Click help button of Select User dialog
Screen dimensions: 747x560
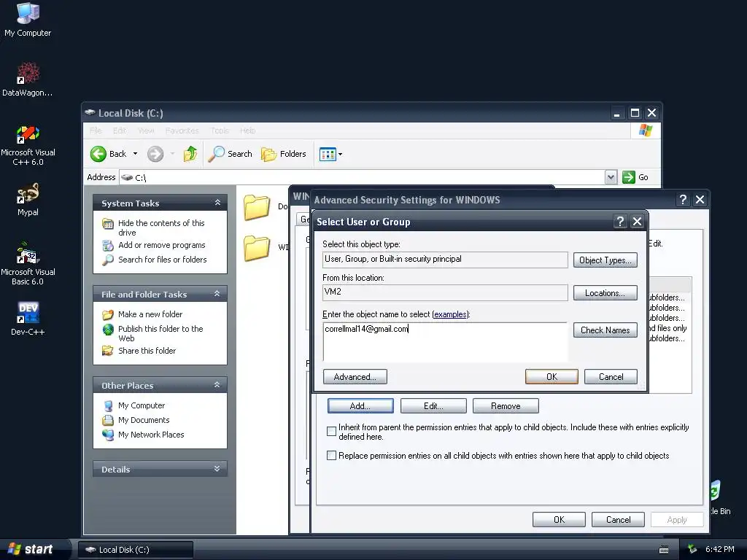[x=620, y=222]
